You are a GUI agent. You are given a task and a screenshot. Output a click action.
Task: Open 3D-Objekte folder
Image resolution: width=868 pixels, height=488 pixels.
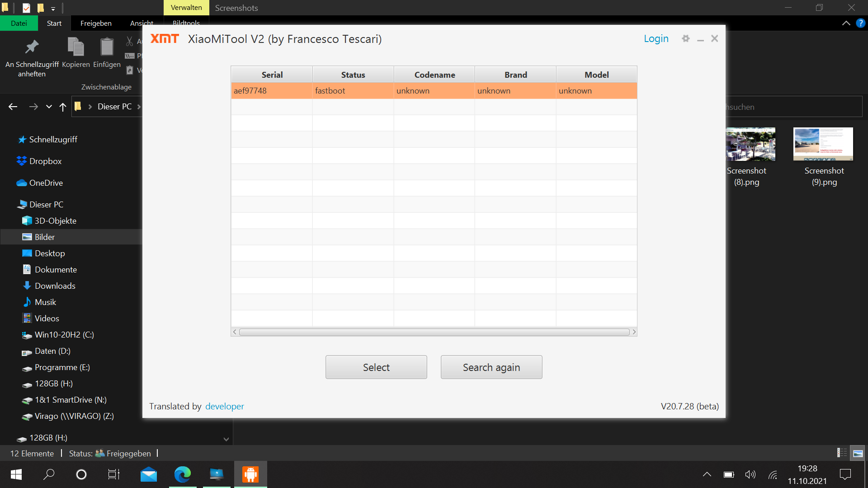point(55,221)
